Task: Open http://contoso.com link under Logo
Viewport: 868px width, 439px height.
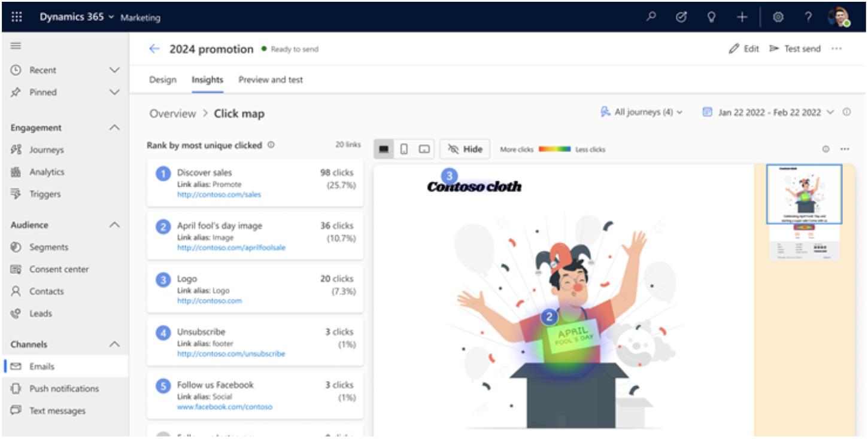Action: click(x=210, y=301)
